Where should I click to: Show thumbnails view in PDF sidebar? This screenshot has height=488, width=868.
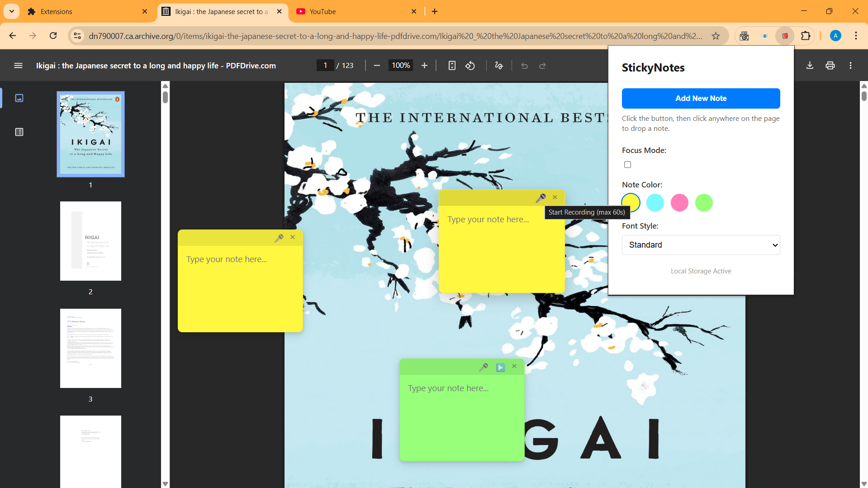(x=19, y=98)
